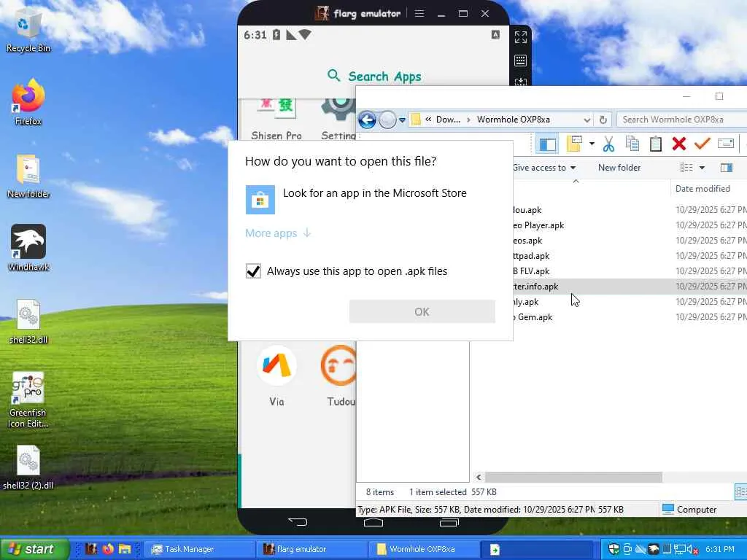The width and height of the screenshot is (747, 560).
Task: Click the OK button in dialog
Action: 422,312
